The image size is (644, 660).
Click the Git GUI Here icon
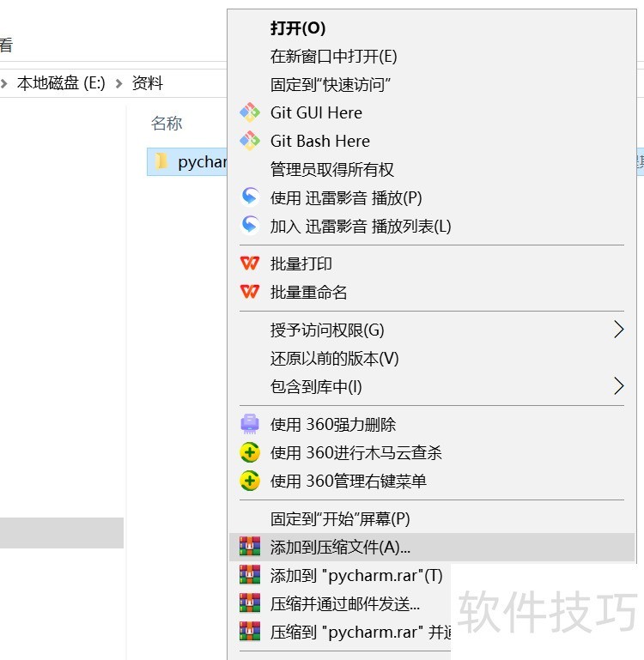click(x=250, y=112)
